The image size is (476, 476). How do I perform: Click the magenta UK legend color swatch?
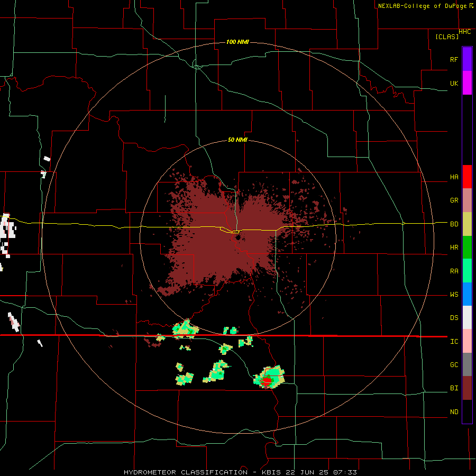(x=467, y=83)
